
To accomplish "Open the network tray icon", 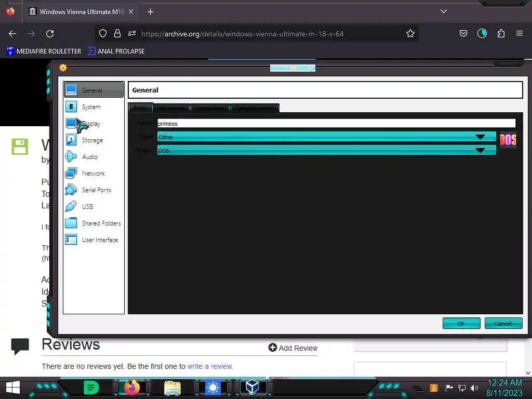I will 462,388.
